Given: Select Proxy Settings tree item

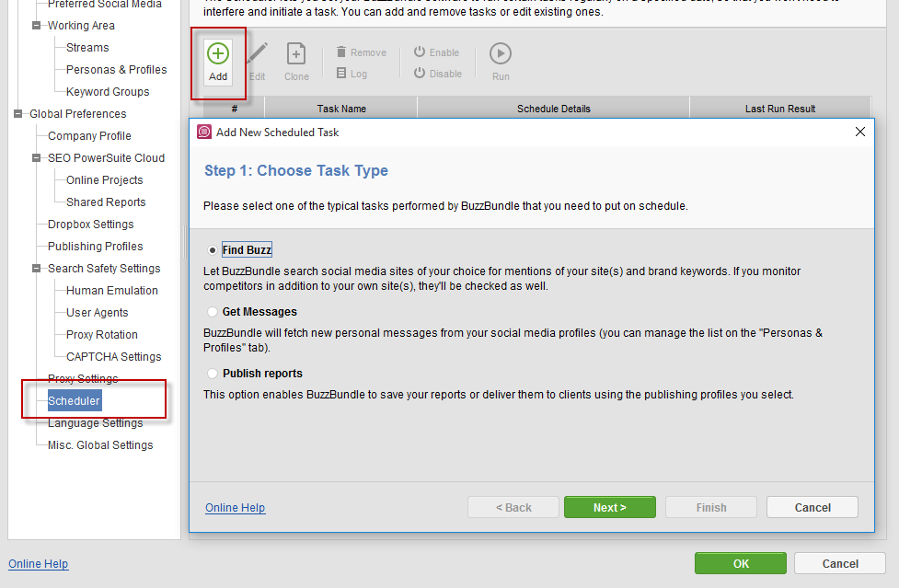Looking at the screenshot, I should [x=83, y=379].
